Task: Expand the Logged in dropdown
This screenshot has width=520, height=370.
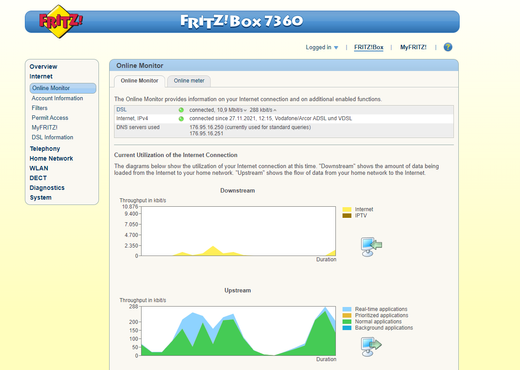Action: (322, 47)
